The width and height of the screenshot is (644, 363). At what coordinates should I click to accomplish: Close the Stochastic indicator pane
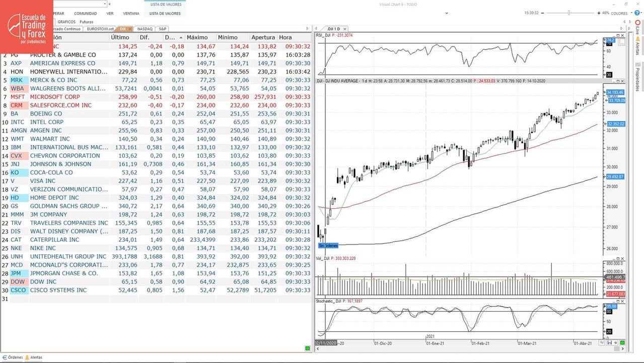pos(622,301)
